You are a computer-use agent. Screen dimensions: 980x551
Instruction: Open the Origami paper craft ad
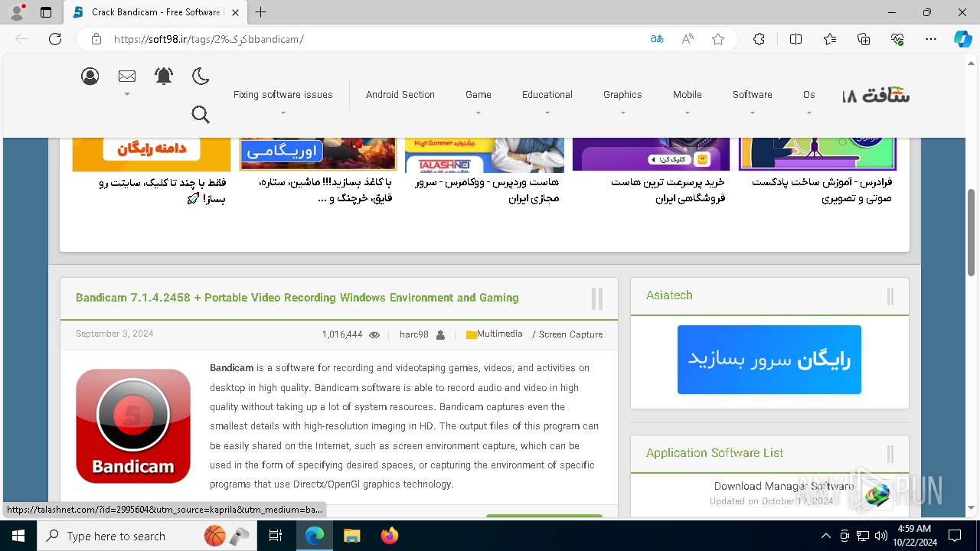point(318,155)
